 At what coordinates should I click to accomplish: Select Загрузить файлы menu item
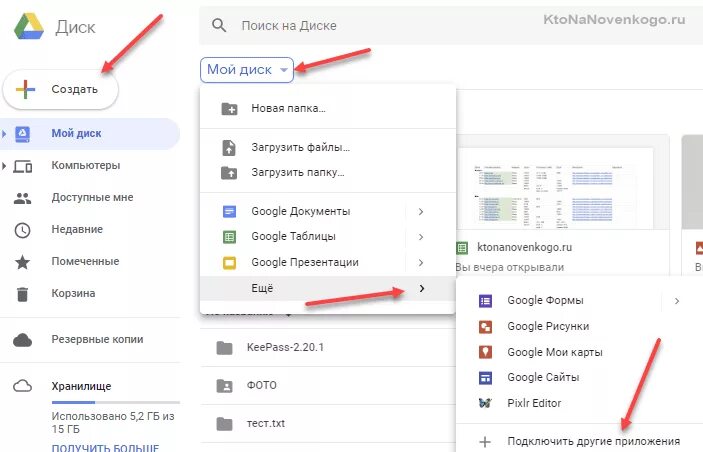(x=328, y=148)
